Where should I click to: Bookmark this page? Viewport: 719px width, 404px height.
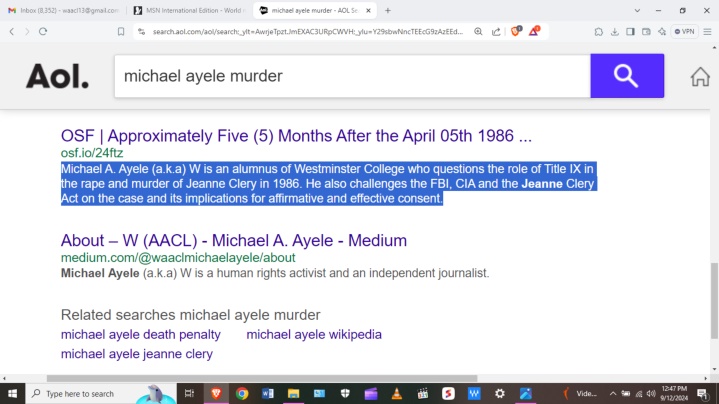coord(121,32)
